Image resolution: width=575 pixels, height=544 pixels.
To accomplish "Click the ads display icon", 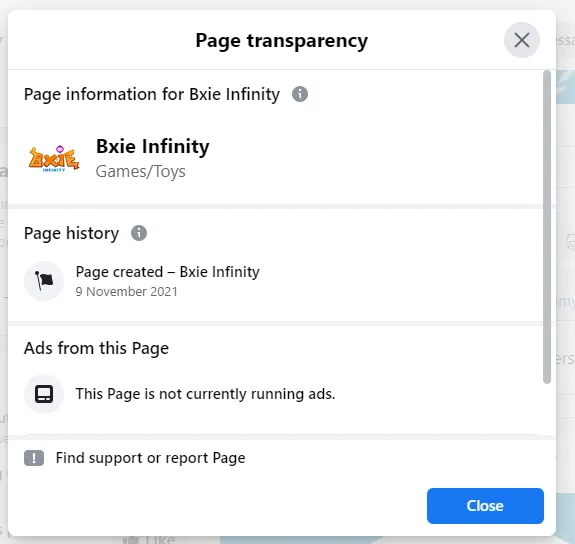I will pyautogui.click(x=44, y=394).
